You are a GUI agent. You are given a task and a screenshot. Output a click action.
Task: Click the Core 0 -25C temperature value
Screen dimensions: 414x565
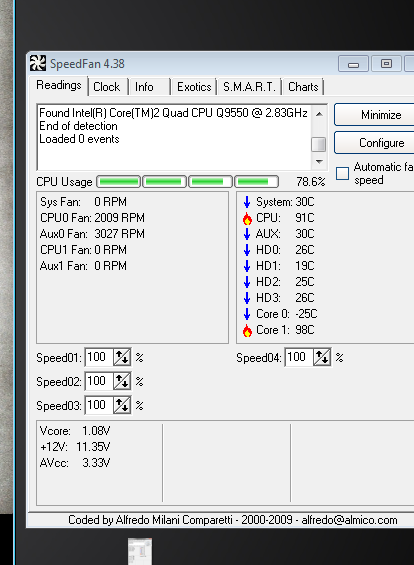point(306,314)
